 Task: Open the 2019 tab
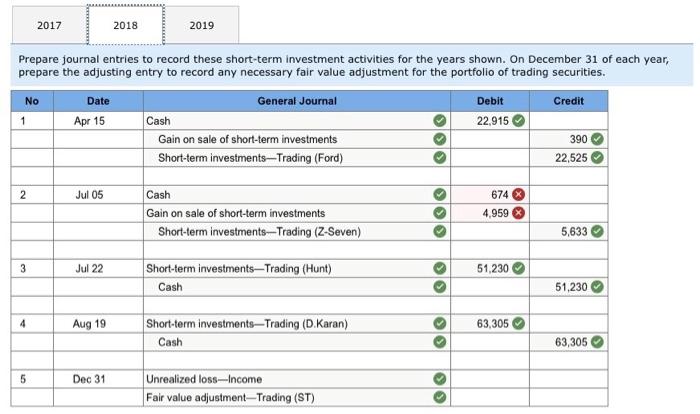[x=201, y=25]
